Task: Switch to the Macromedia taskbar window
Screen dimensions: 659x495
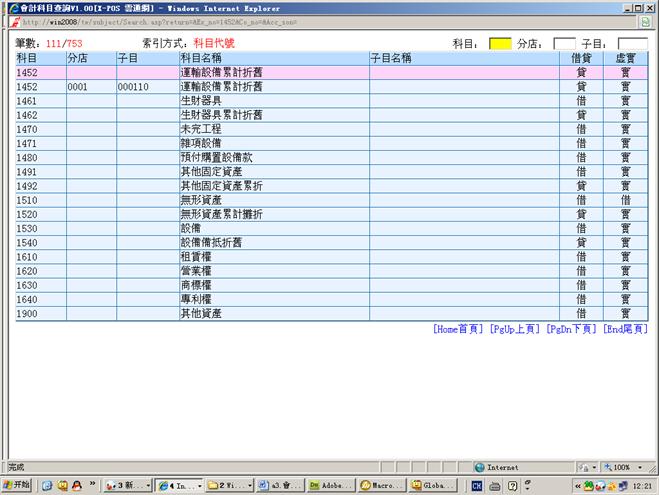Action: coord(382,485)
